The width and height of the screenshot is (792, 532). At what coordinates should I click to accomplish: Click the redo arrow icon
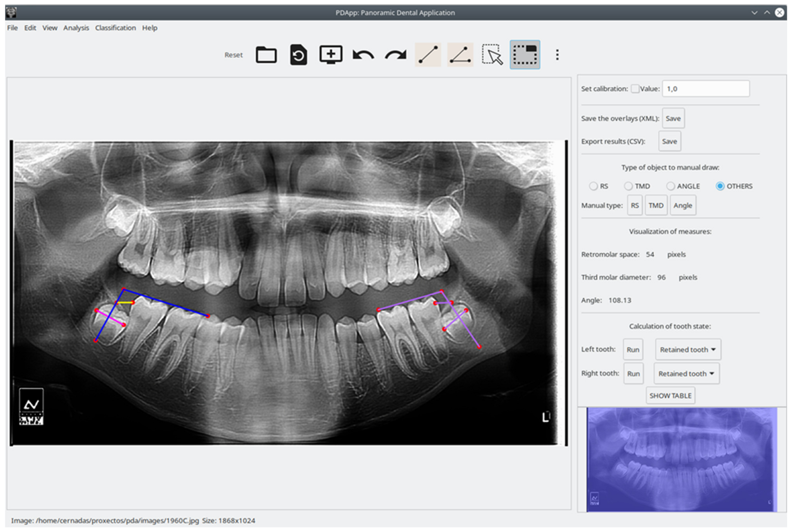[x=395, y=55]
